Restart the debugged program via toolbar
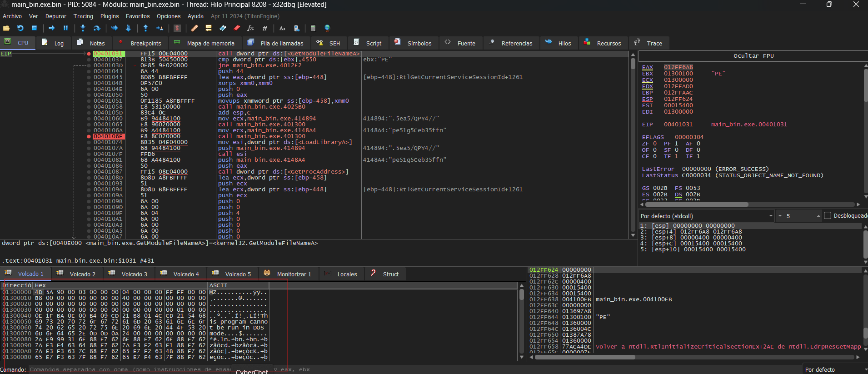The height and width of the screenshot is (374, 868). (20, 28)
